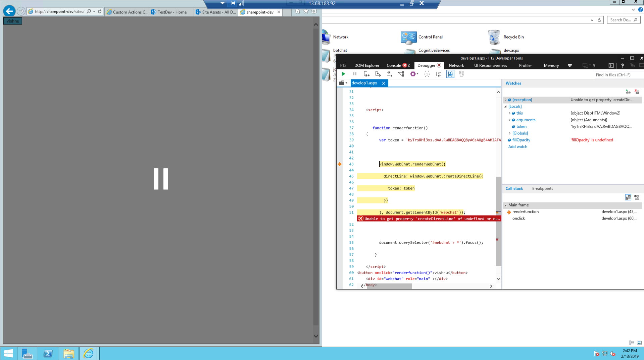Select the Step over toolbar icon
The image size is (644, 360).
click(x=378, y=74)
